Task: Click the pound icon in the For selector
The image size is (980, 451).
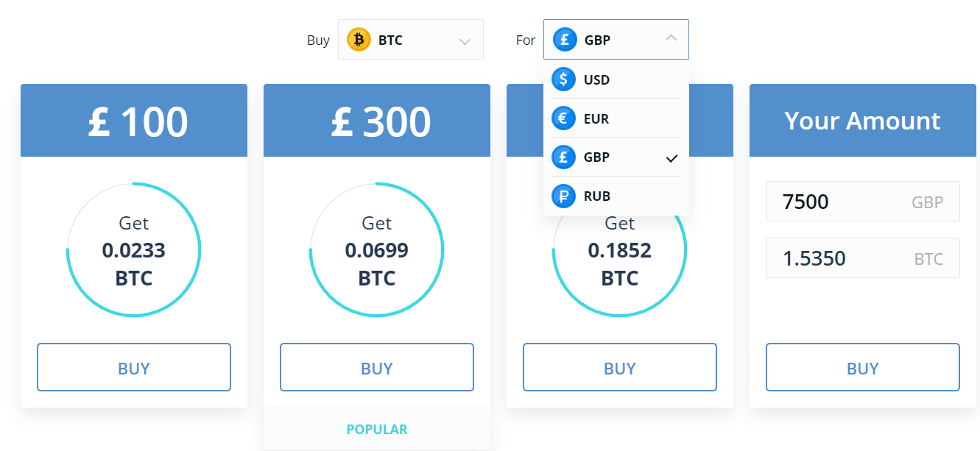Action: pyautogui.click(x=563, y=39)
